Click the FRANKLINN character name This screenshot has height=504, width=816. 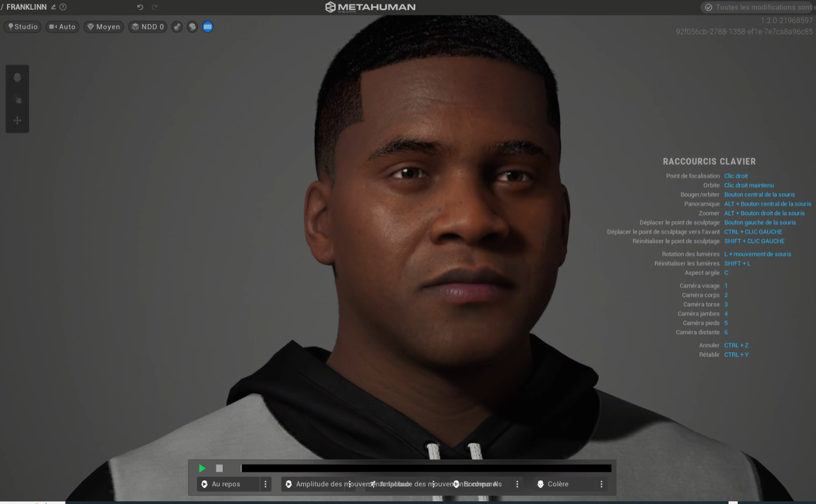click(x=26, y=7)
